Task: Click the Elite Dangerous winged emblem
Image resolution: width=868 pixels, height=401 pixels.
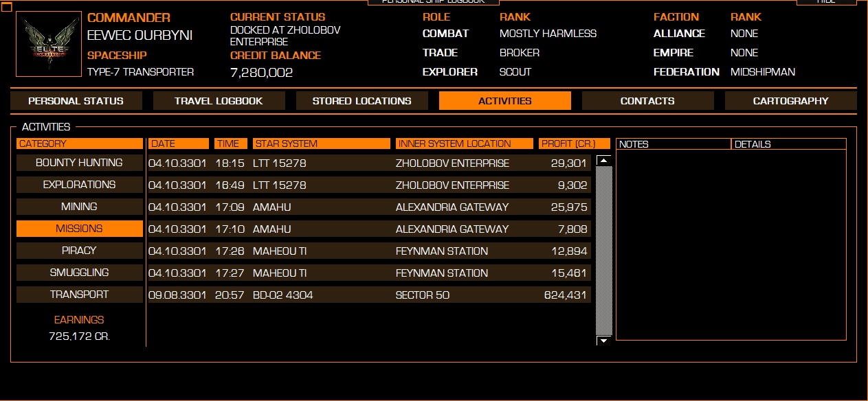Action: (47, 44)
